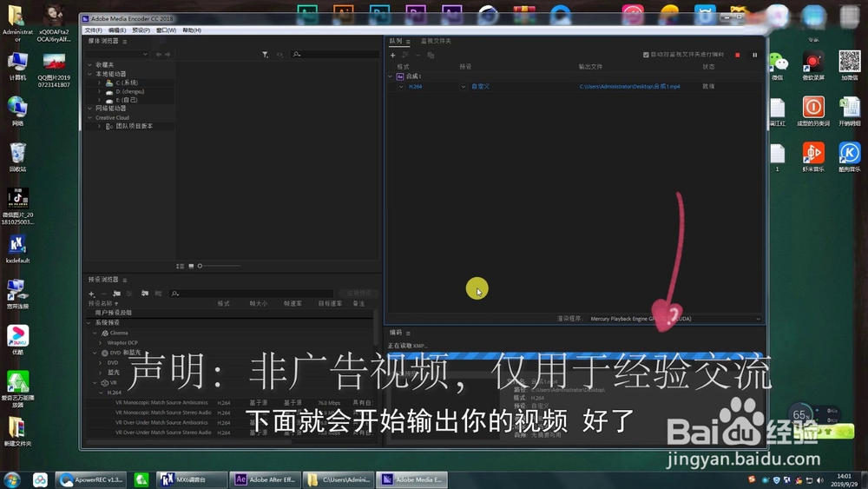Switch to Adobe After Effects taskbar button
This screenshot has height=489, width=868.
265,479
